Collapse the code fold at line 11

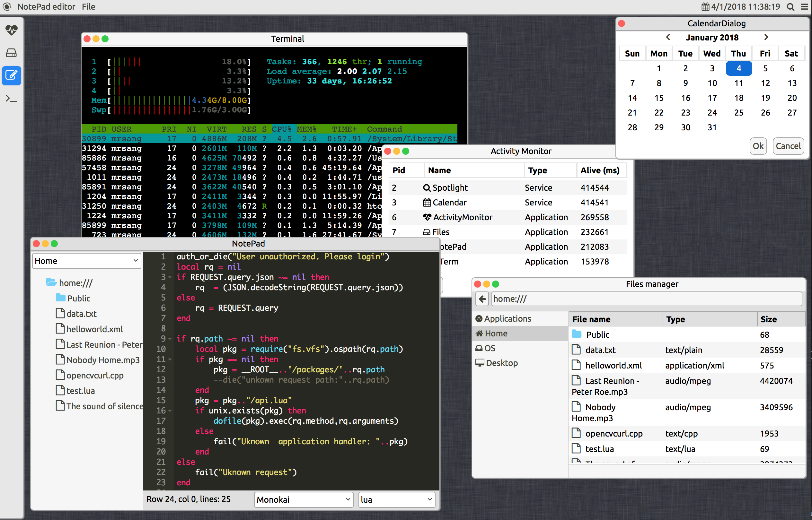tap(170, 359)
